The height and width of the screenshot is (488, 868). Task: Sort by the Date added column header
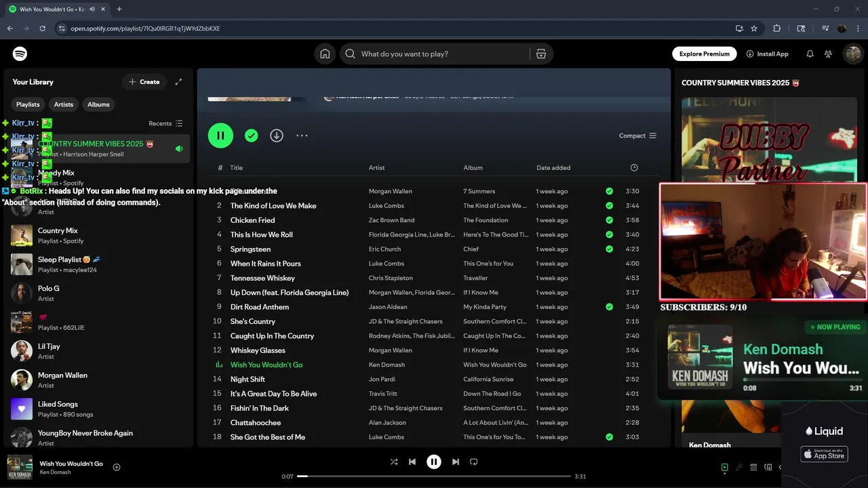(553, 167)
